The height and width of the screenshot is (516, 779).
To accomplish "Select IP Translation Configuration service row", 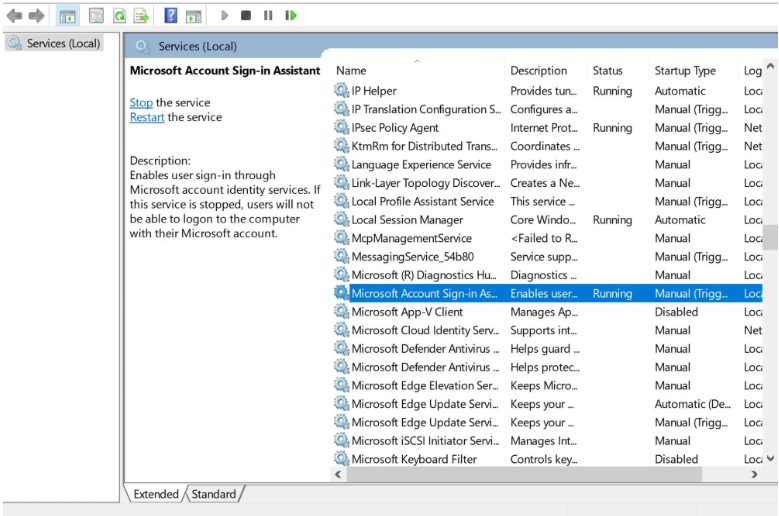I will (x=546, y=109).
